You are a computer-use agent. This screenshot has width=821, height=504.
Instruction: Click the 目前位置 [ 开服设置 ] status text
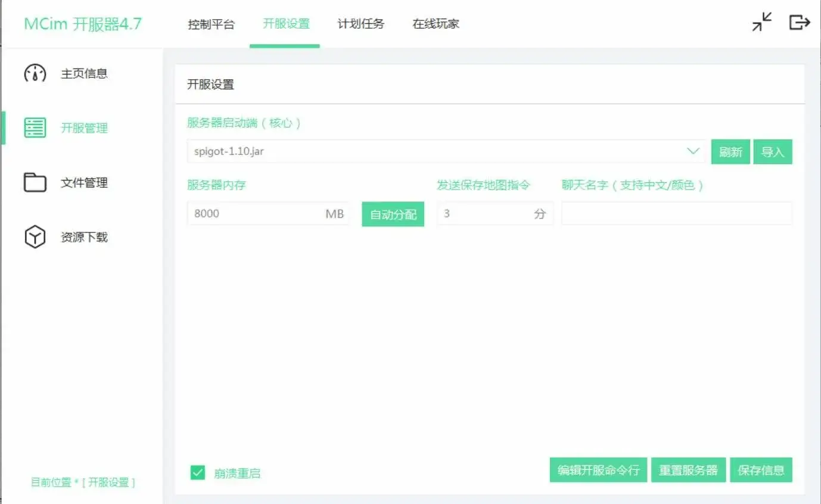coord(83,482)
